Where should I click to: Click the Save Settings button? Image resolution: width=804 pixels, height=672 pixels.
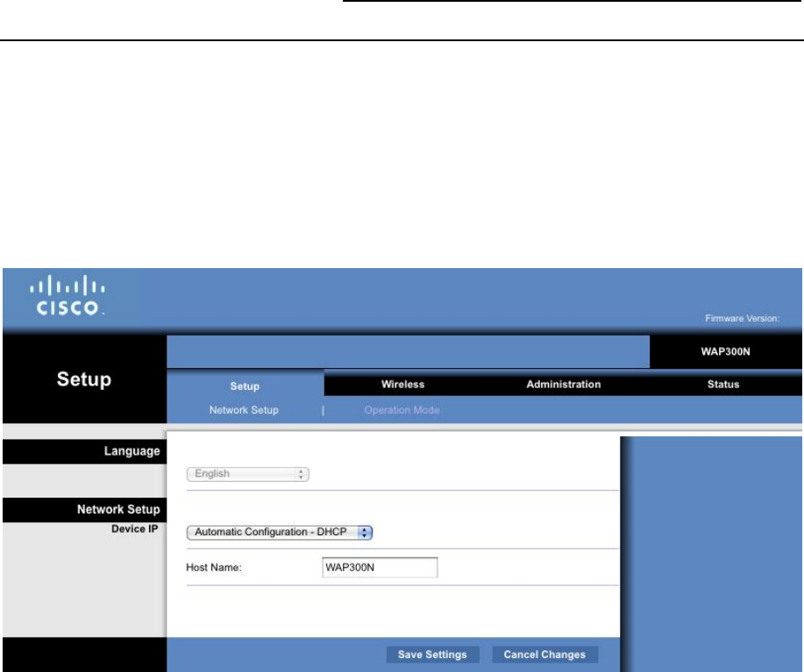[x=432, y=654]
